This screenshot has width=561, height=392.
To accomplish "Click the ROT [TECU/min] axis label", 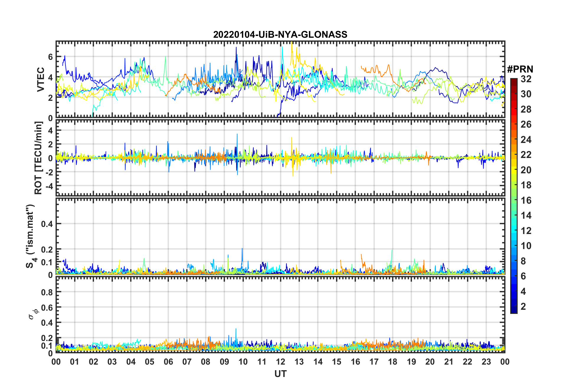I will pos(38,158).
